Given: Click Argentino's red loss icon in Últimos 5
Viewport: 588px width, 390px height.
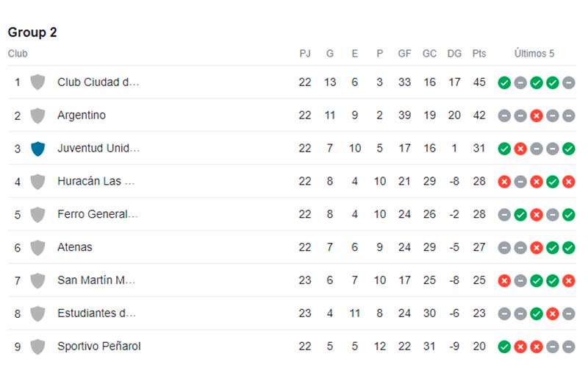Looking at the screenshot, I should (537, 116).
